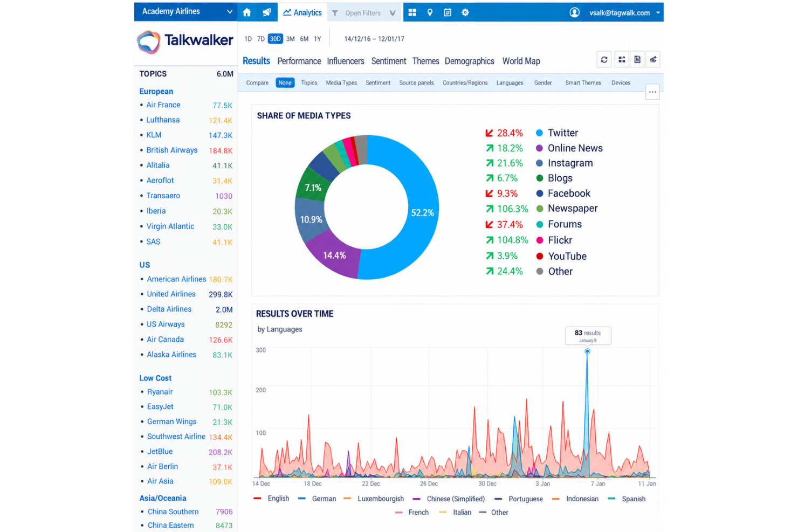Switch to the Performance tab
This screenshot has height=532, width=798.
(299, 61)
